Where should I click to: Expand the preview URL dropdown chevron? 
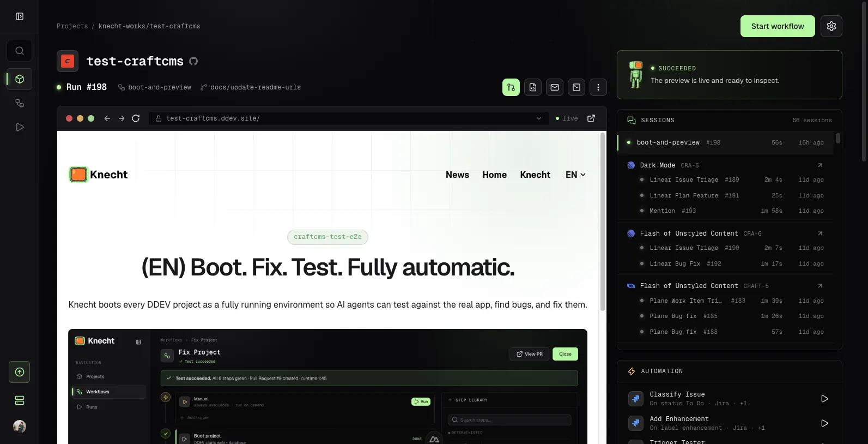[539, 118]
